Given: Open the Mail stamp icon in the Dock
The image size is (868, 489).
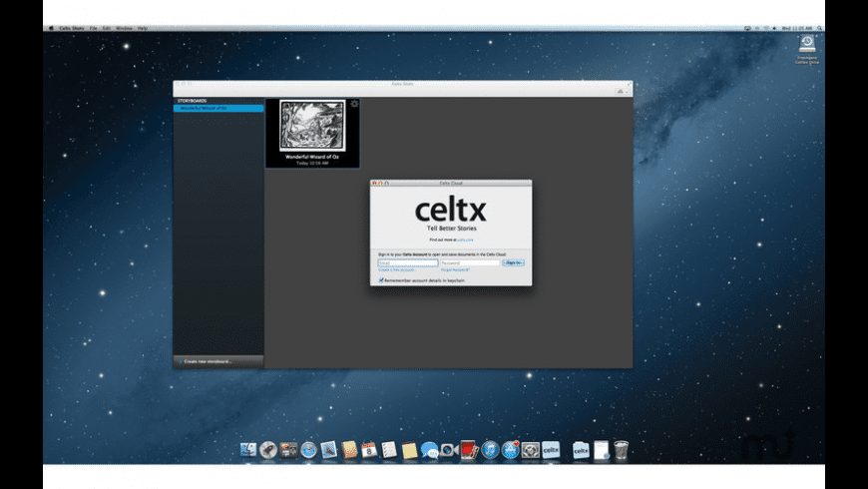Looking at the screenshot, I should 329,450.
